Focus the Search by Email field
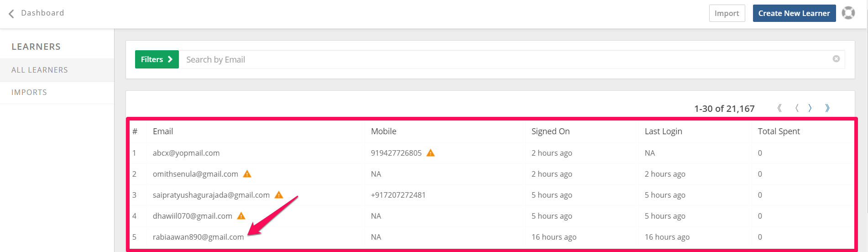 [507, 59]
